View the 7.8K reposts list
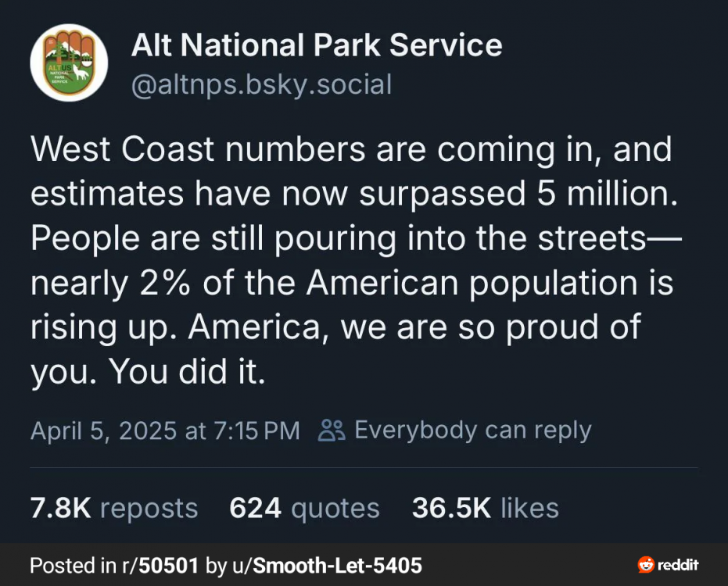Image resolution: width=728 pixels, height=586 pixels. [114, 508]
